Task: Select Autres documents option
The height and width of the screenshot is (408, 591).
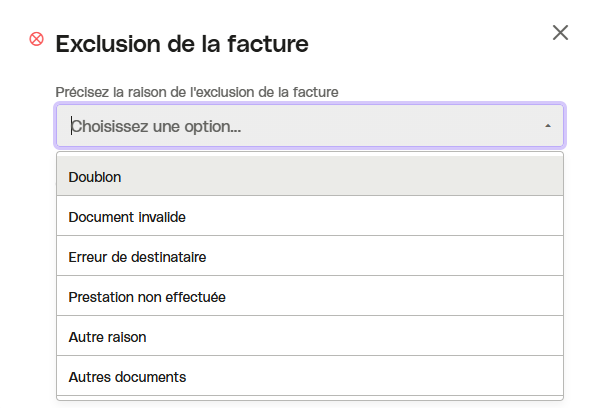Action: point(309,377)
